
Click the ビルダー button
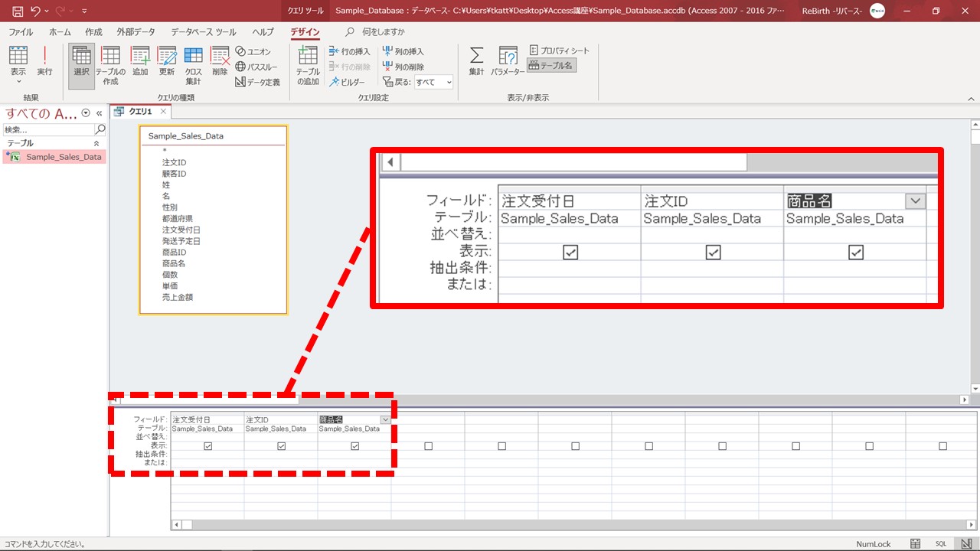347,82
